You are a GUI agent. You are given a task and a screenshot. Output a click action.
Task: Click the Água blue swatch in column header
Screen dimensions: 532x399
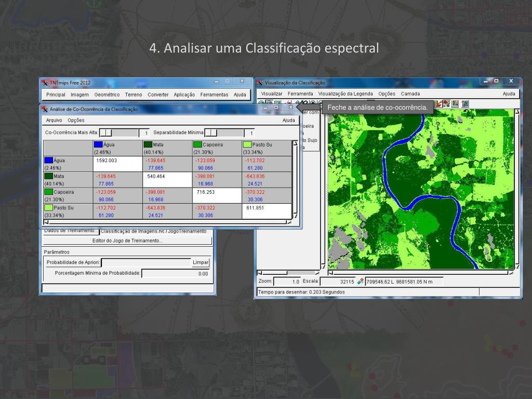point(98,144)
